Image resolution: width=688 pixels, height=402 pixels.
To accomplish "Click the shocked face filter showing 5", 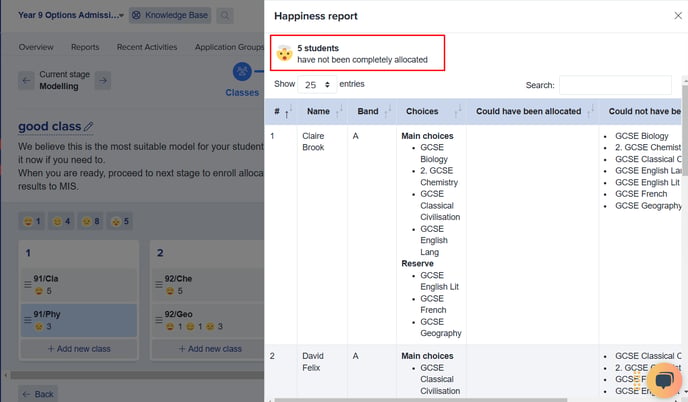I will 120,221.
